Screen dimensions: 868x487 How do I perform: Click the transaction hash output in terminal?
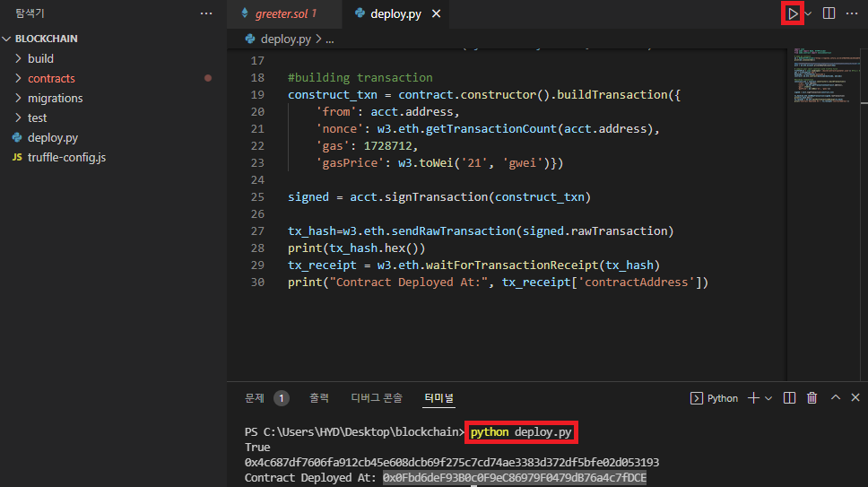(452, 462)
